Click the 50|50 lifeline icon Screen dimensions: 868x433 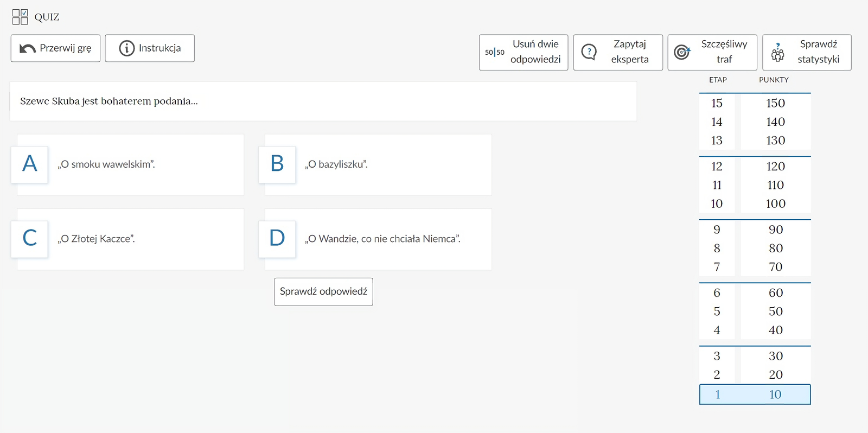click(494, 53)
